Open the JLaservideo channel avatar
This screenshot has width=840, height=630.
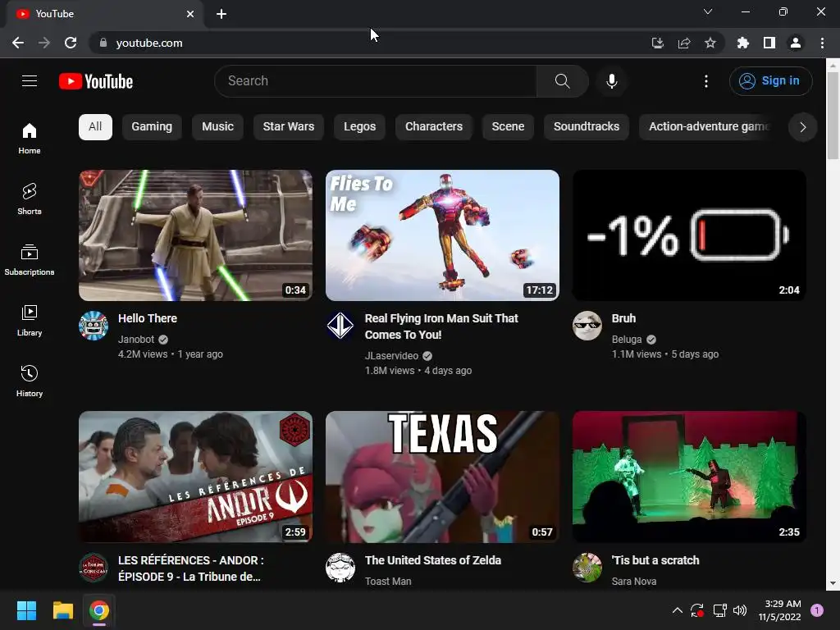(340, 325)
